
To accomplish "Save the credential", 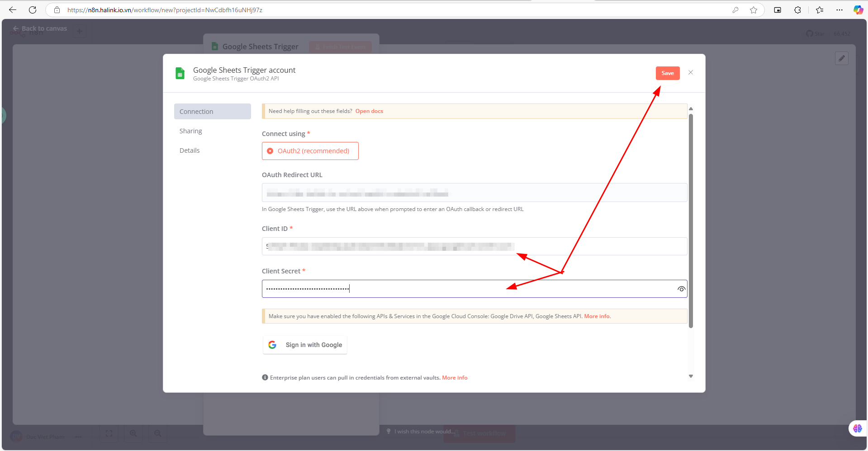I will point(668,73).
